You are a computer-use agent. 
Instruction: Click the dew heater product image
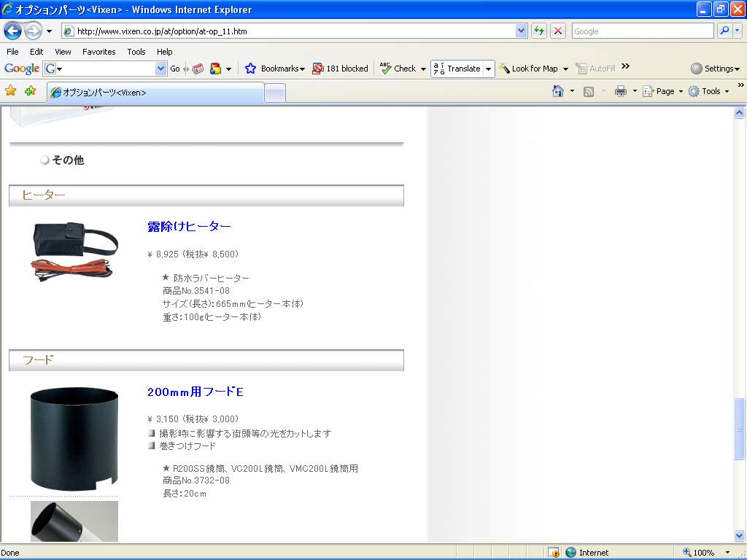[x=74, y=252]
